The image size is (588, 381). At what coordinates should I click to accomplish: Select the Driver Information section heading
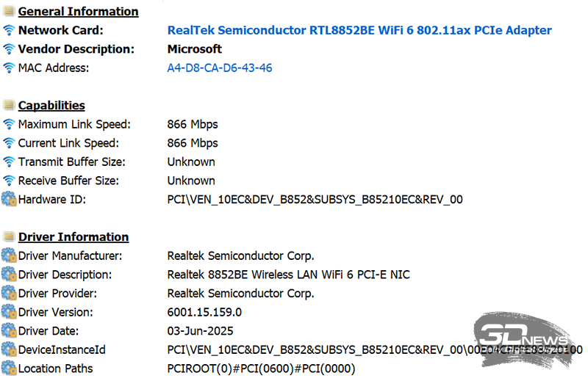click(73, 237)
